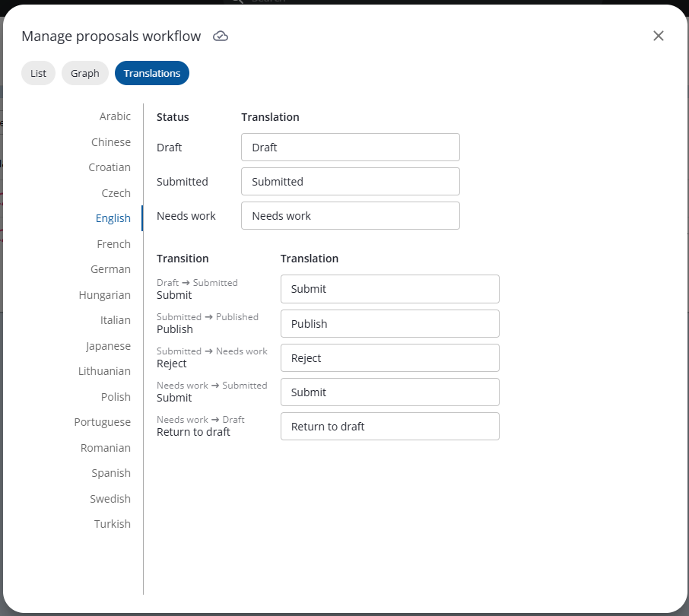Viewport: 689px width, 616px height.
Task: Open the Graph tab
Action: coord(85,73)
